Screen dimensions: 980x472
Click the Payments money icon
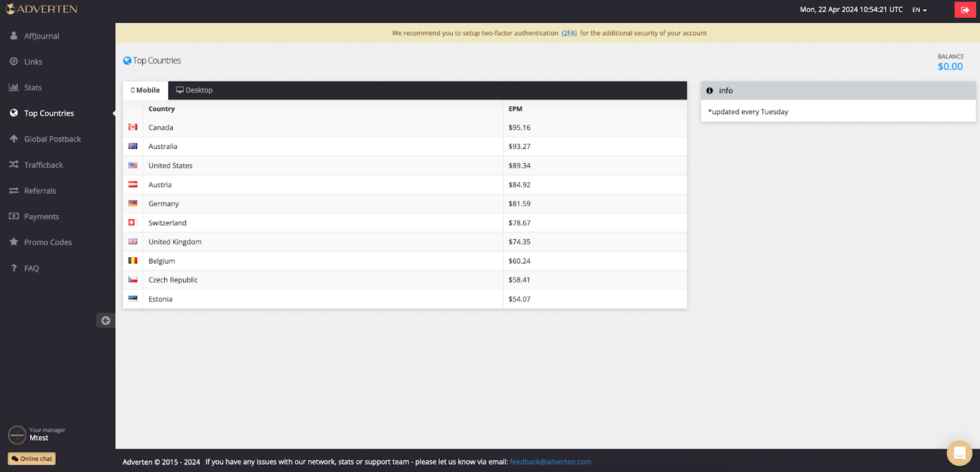[13, 216]
